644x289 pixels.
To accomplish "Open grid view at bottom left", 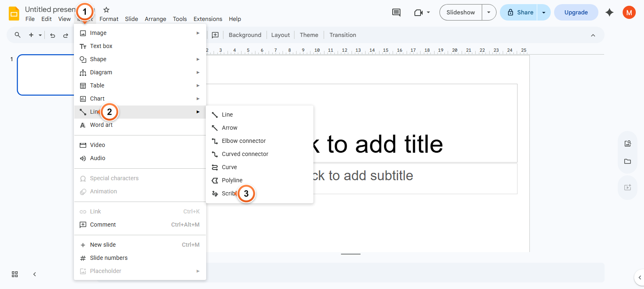I will click(15, 274).
